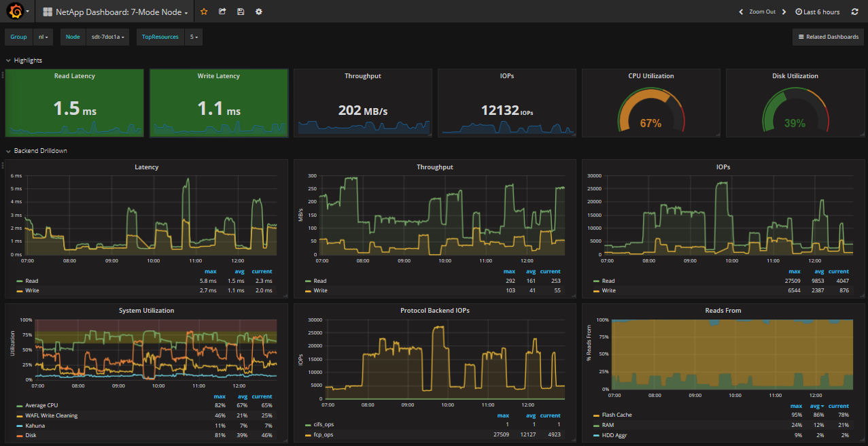Refresh the dashboard with the refresh icon

coord(854,12)
